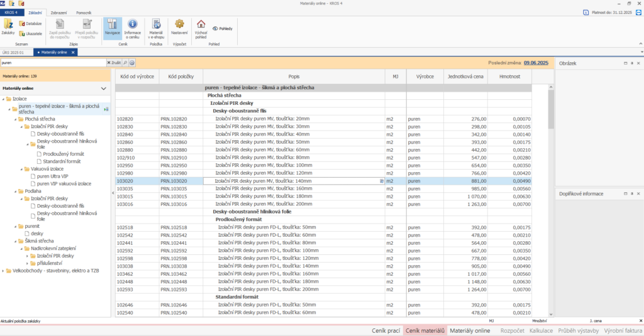
Task: Click price cell 1 263,00
Action: pyautogui.click(x=465, y=204)
